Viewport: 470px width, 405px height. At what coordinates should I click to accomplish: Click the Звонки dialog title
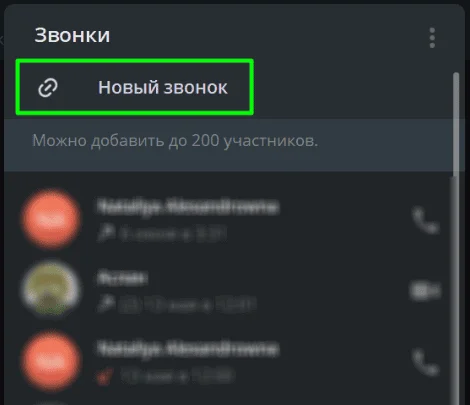coord(72,35)
